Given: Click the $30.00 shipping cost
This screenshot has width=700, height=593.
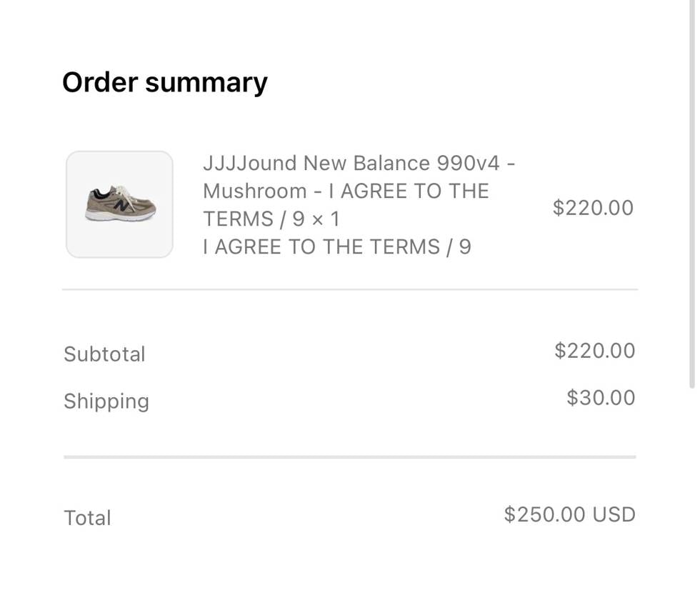Looking at the screenshot, I should click(x=600, y=397).
